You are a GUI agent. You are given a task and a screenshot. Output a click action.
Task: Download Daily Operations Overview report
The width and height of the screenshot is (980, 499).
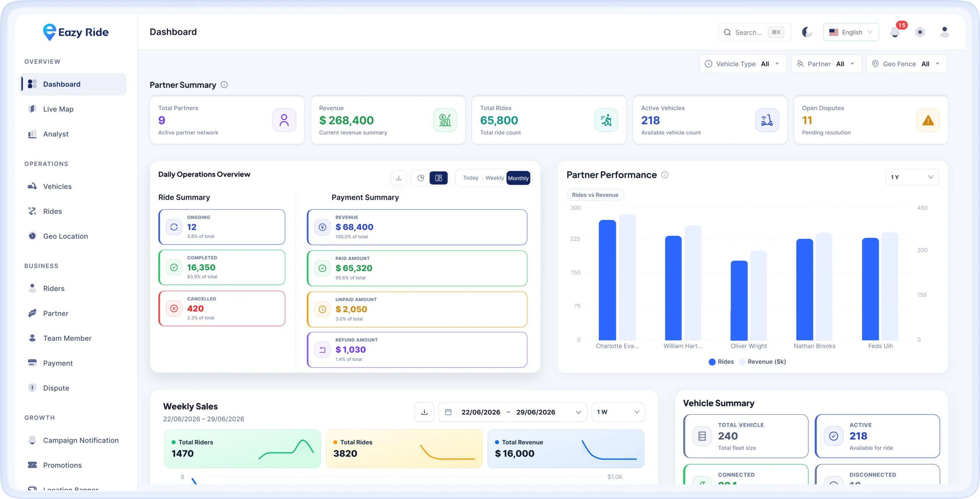point(399,178)
